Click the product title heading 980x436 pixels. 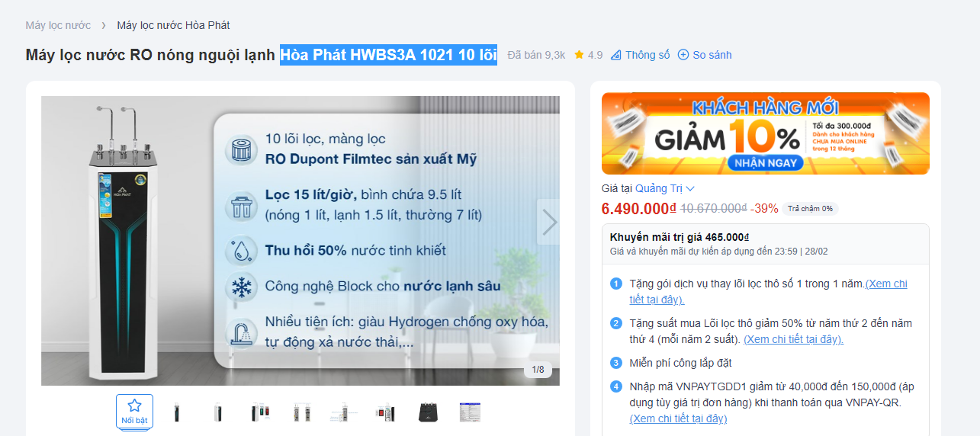pos(261,55)
